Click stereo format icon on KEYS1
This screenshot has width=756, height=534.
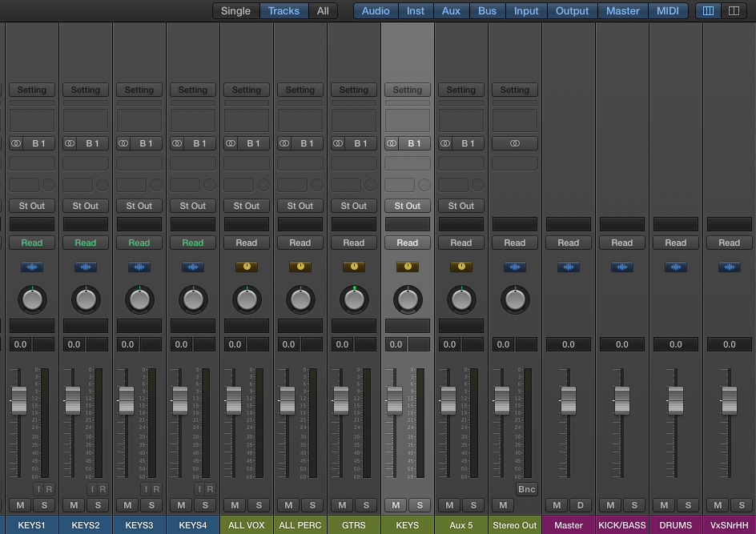tap(16, 143)
